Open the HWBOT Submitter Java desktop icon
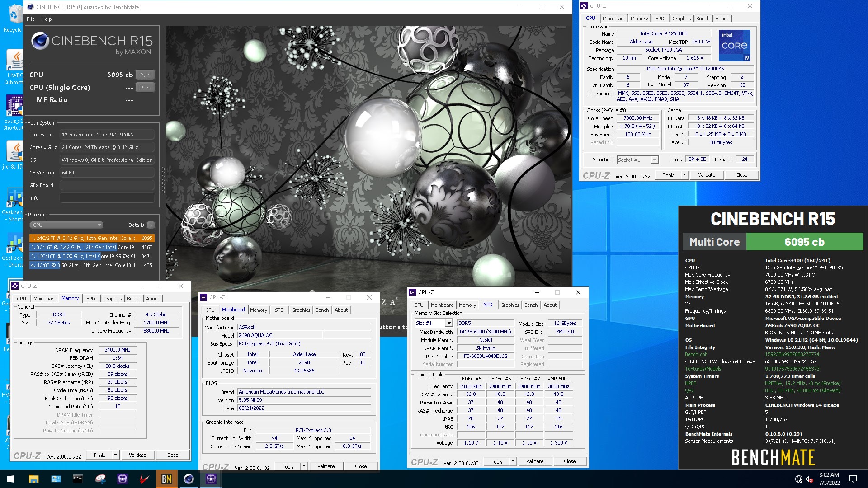Screen dimensions: 868x488 click(x=14, y=67)
